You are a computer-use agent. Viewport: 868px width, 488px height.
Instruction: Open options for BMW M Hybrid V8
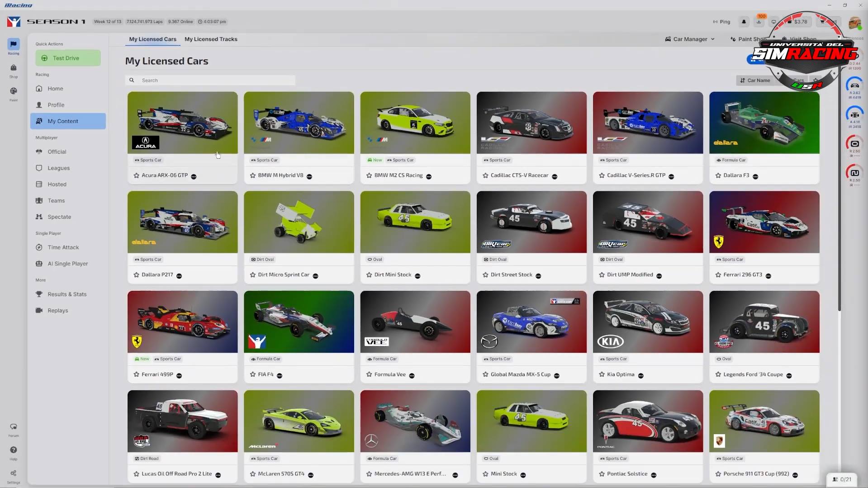tap(309, 176)
